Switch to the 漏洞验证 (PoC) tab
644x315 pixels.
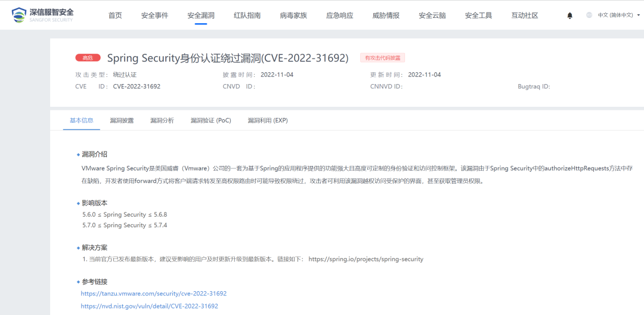coord(210,121)
